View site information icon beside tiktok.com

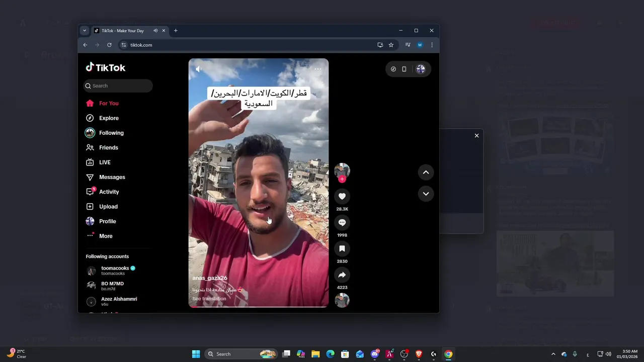[124, 45]
